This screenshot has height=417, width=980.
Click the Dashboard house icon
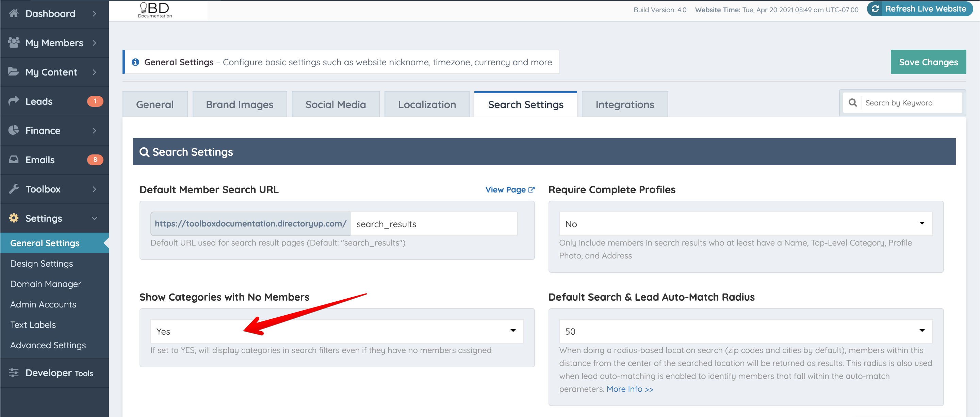[14, 13]
